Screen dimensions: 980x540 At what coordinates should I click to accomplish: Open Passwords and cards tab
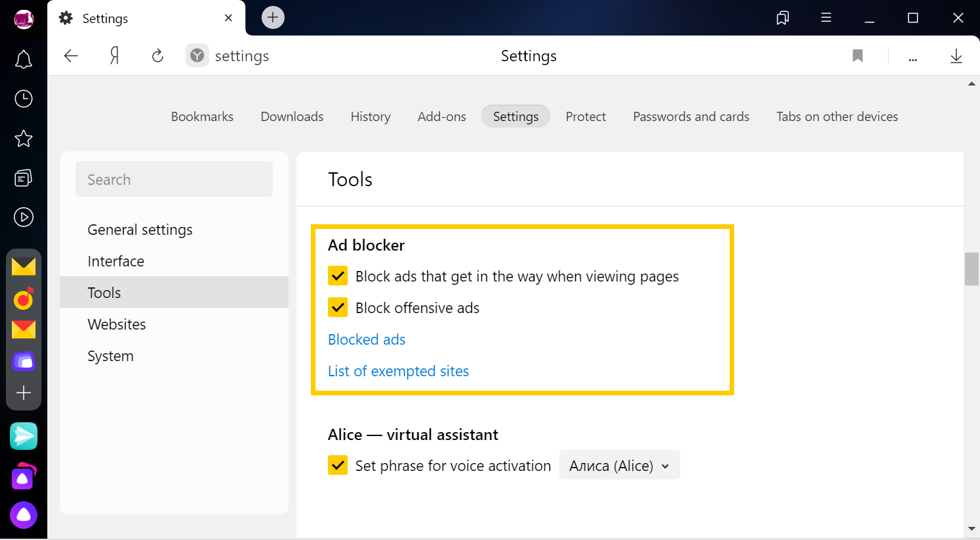691,116
